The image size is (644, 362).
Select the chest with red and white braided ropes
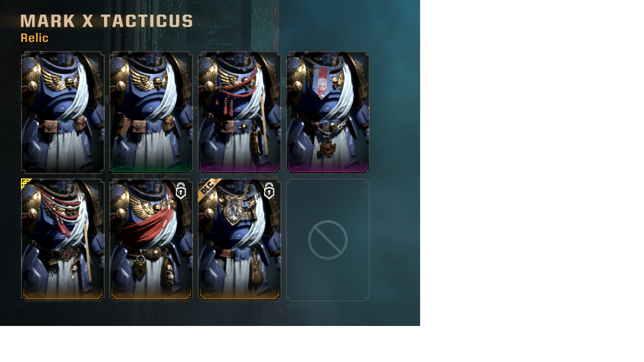(x=63, y=240)
